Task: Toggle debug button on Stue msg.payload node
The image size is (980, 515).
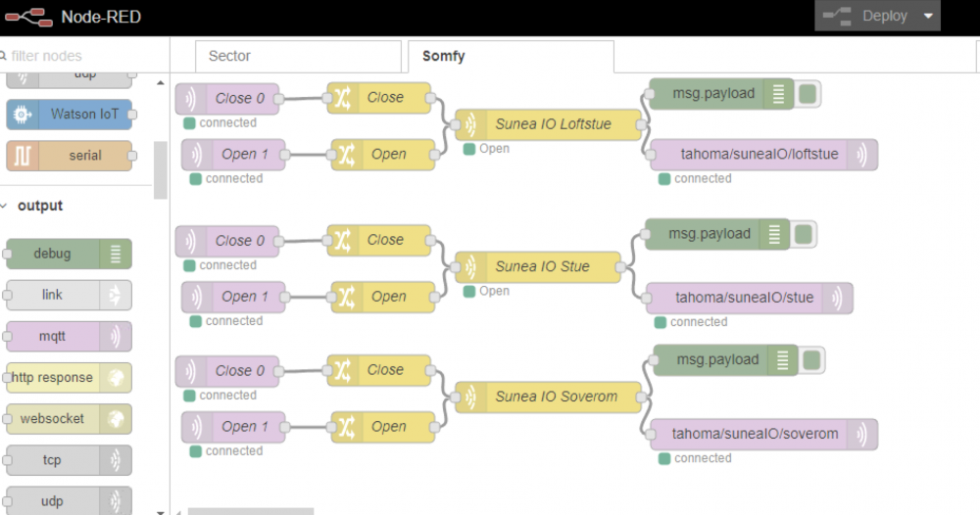Action: [x=804, y=234]
